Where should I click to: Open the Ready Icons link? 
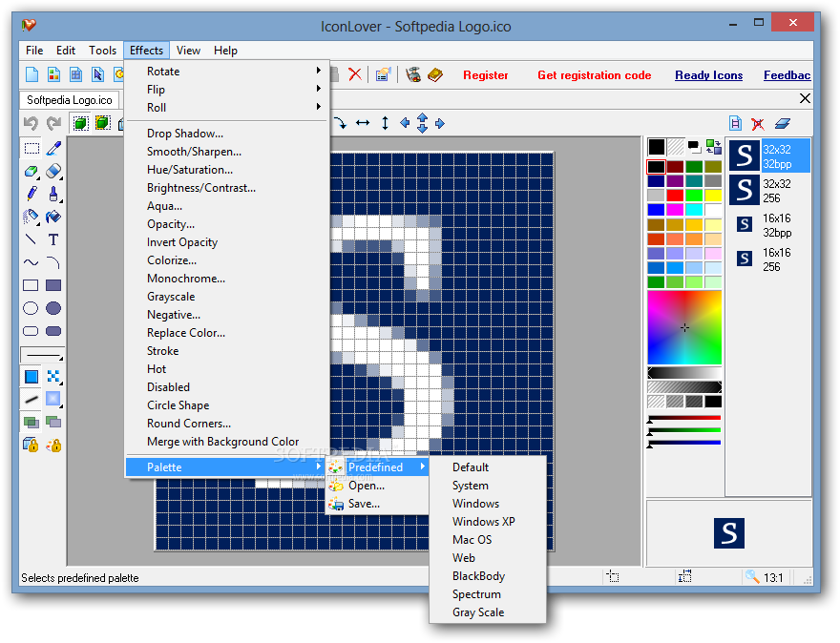pyautogui.click(x=708, y=75)
